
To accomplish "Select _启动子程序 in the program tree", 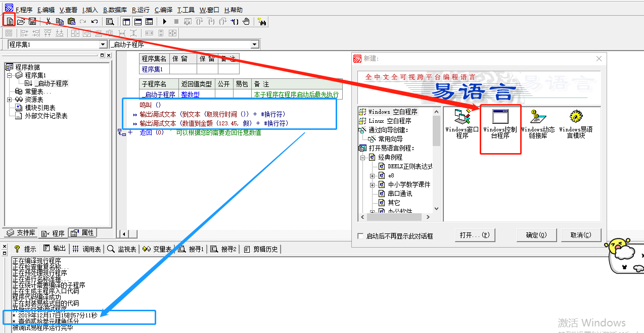I will (51, 83).
